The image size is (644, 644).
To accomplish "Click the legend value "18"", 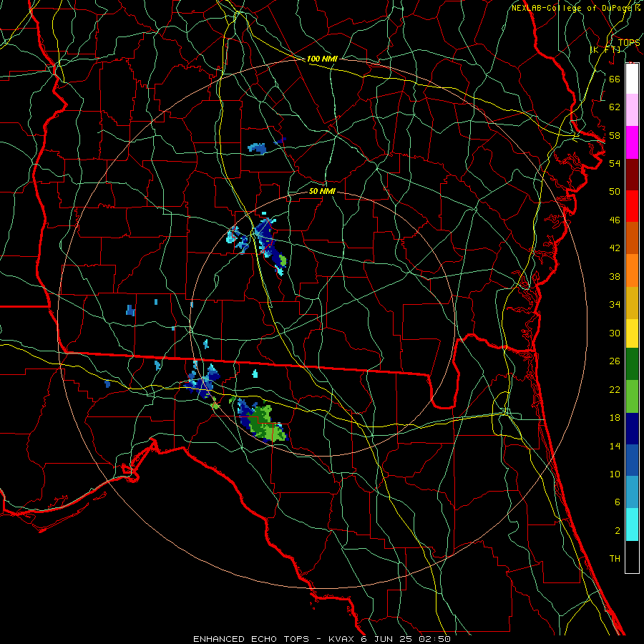I will pos(615,418).
